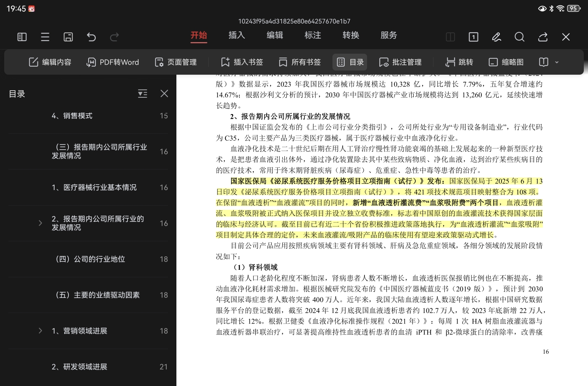Open the search magnifier icon
Screen dimensions: 588x386
coord(520,37)
